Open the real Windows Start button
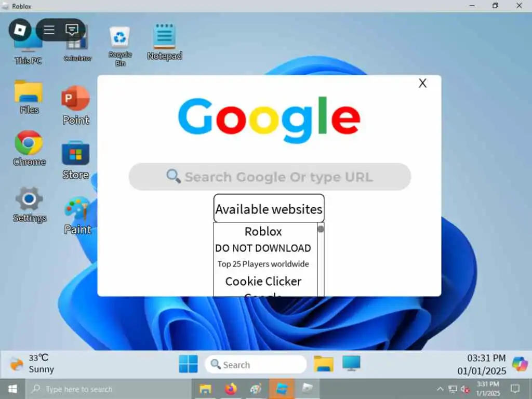Screen dimensions: 532x399 12,389
